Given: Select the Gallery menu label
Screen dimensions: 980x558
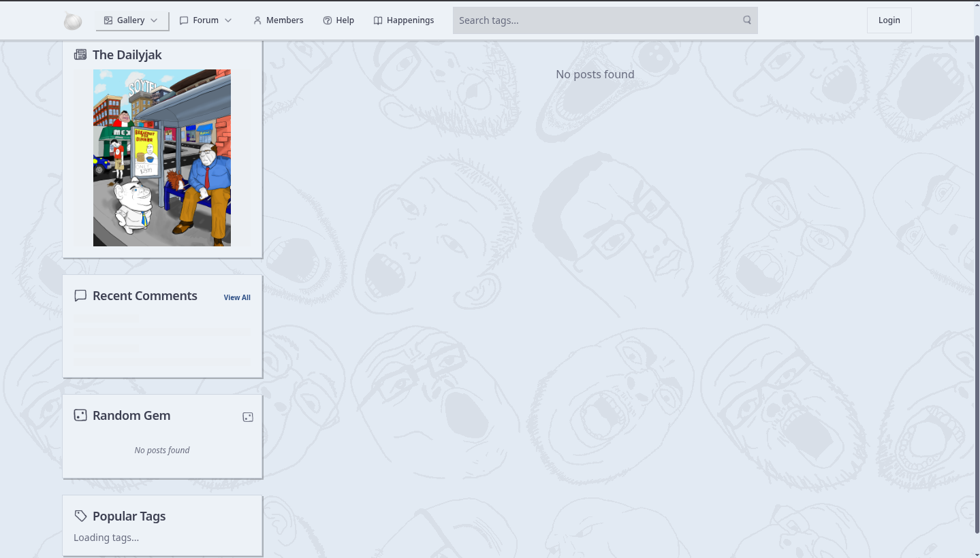Looking at the screenshot, I should pyautogui.click(x=130, y=20).
